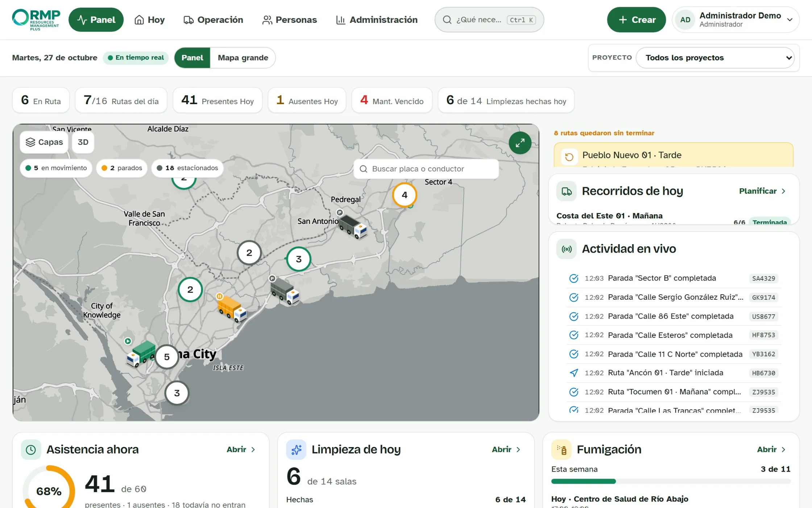
Task: Open the Asistencia ahora panel via Abrir
Action: 241,450
